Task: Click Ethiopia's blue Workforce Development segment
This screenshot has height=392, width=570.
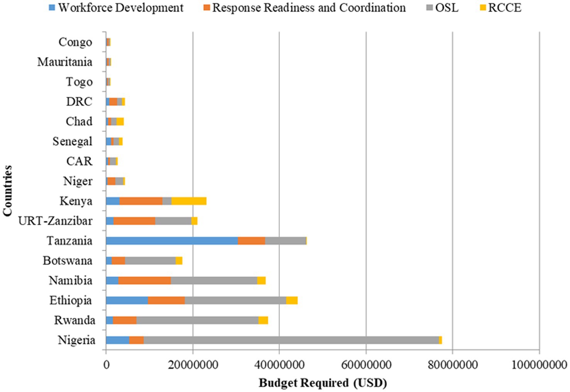Action: pyautogui.click(x=127, y=300)
